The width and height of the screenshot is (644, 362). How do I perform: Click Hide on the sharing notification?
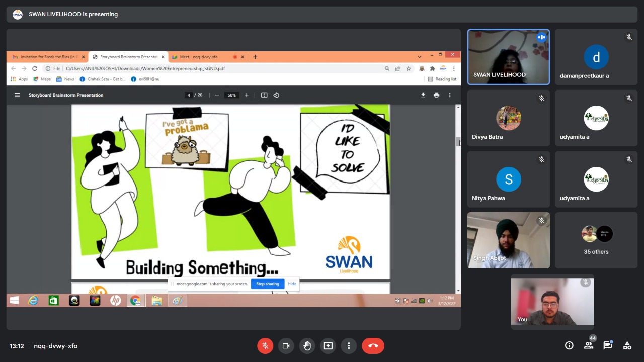pyautogui.click(x=292, y=284)
